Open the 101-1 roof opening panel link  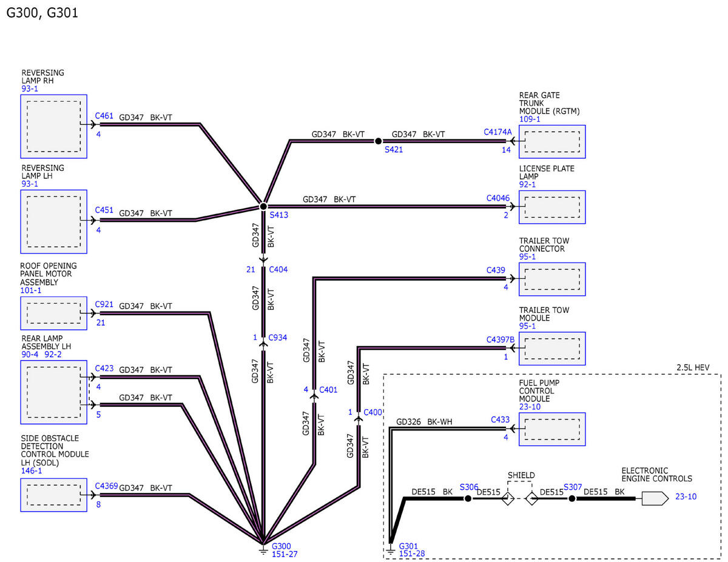[x=31, y=290]
